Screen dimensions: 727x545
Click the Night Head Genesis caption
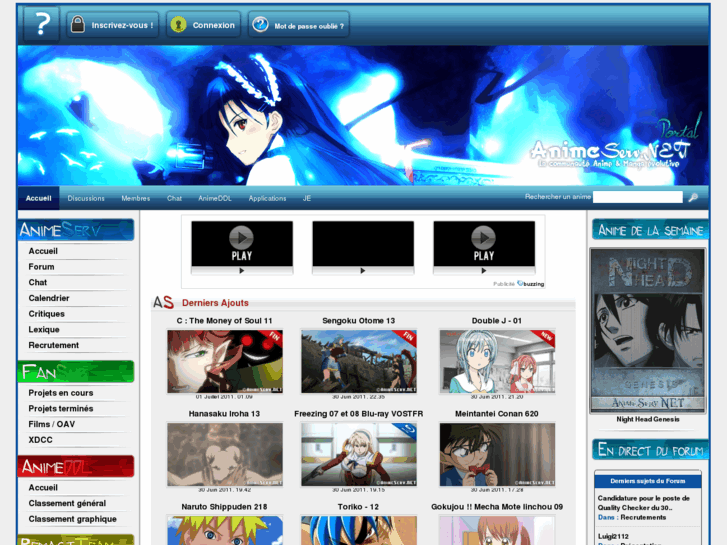(648, 419)
